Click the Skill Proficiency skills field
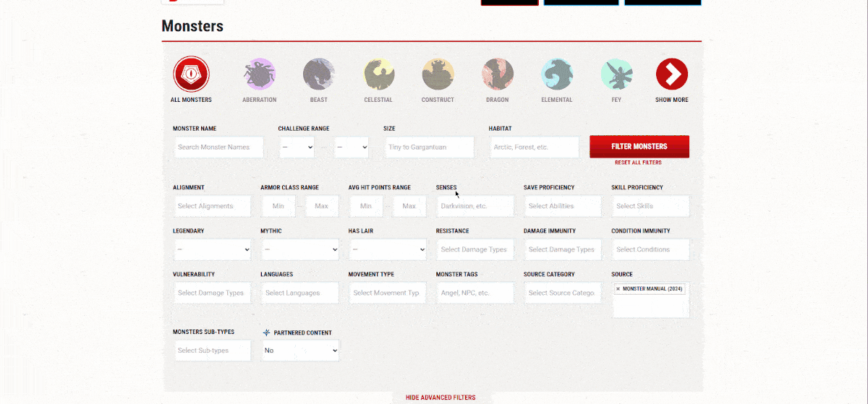 click(x=650, y=206)
